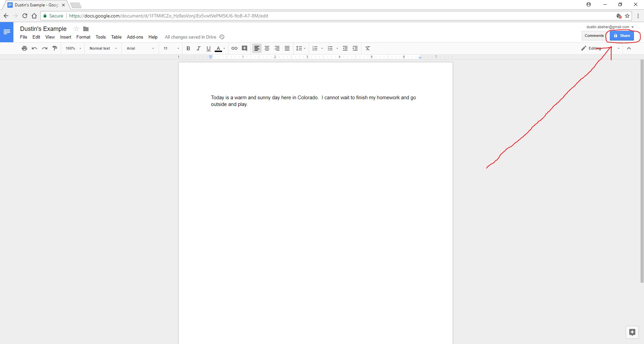Hide the menus with the up chevron
The image size is (644, 344).
click(629, 48)
